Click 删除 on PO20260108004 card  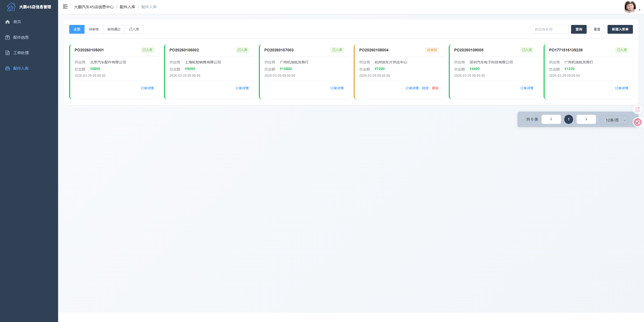tap(435, 88)
